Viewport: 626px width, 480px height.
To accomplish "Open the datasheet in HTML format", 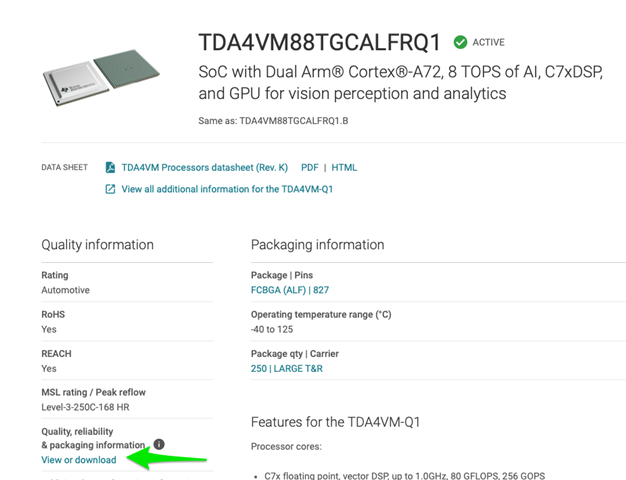I will coord(344,167).
